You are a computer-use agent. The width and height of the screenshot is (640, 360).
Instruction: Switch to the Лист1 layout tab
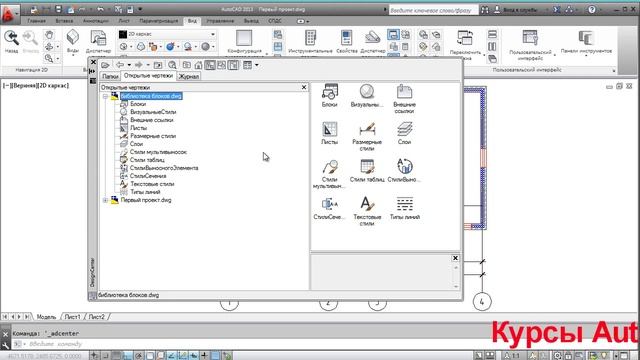72,317
